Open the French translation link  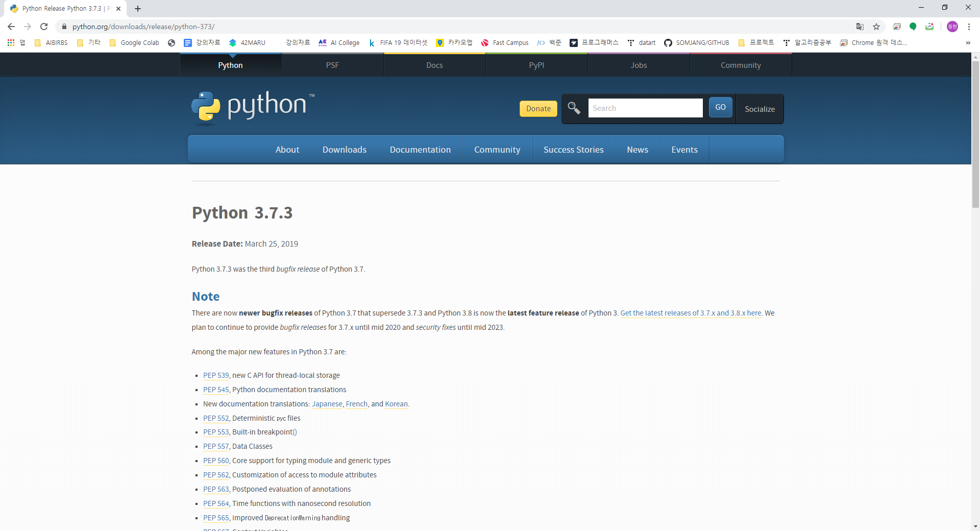[357, 404]
